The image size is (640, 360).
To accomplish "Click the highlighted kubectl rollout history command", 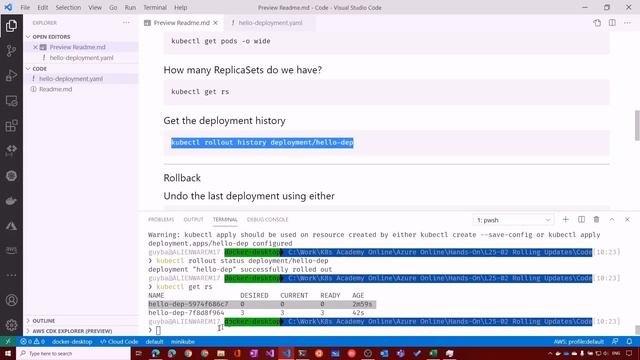I will 262,142.
